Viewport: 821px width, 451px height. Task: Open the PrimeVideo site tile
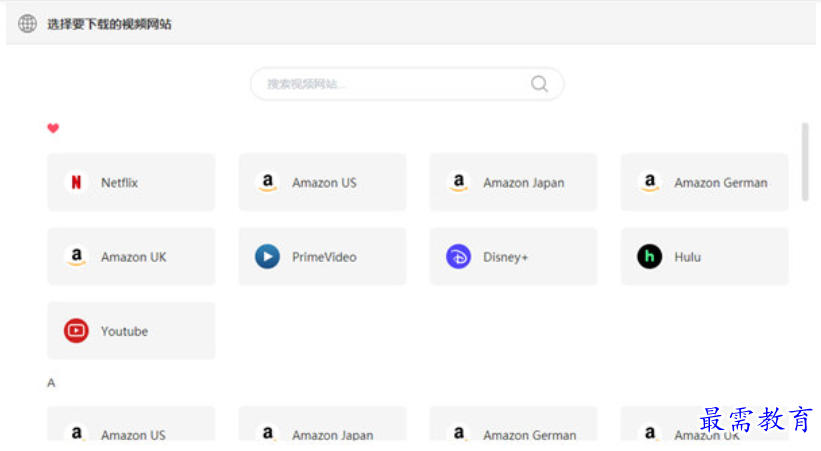pyautogui.click(x=322, y=257)
